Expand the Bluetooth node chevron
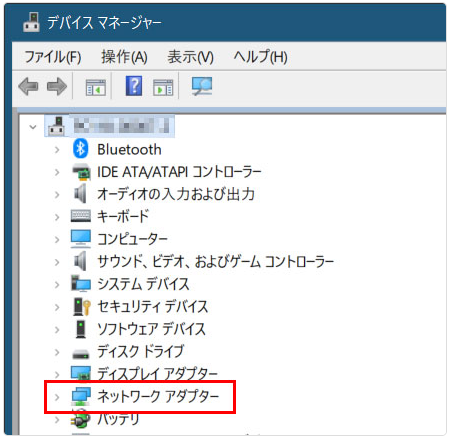The image size is (450, 438). pos(57,150)
